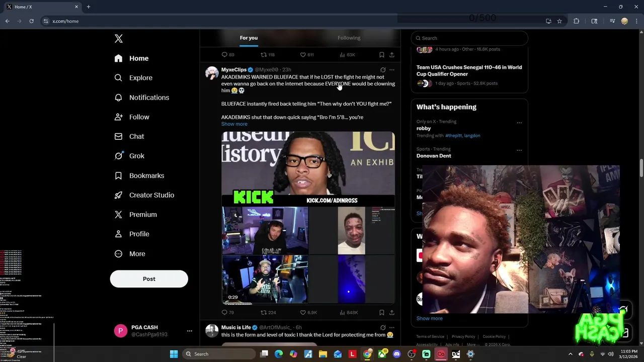Reply to the MyxeClips post with 79 replies

pos(228,312)
